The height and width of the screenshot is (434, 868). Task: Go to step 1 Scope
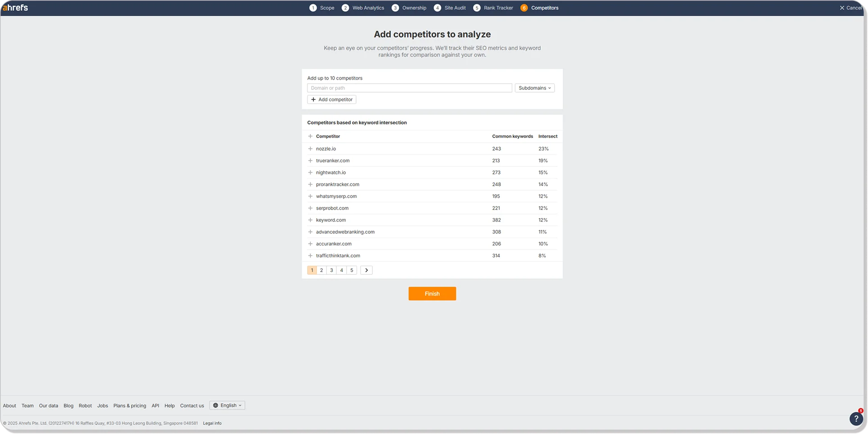pyautogui.click(x=322, y=8)
